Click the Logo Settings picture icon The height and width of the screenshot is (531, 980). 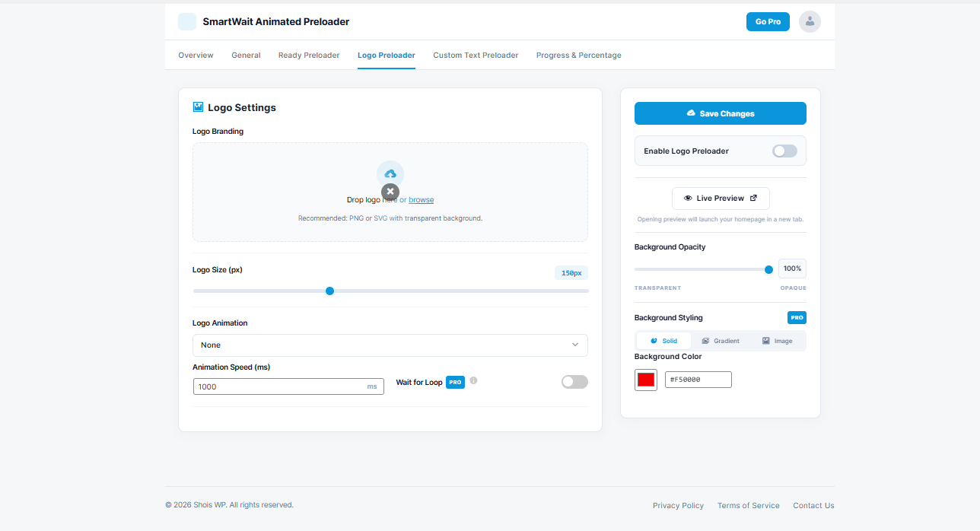coord(198,107)
